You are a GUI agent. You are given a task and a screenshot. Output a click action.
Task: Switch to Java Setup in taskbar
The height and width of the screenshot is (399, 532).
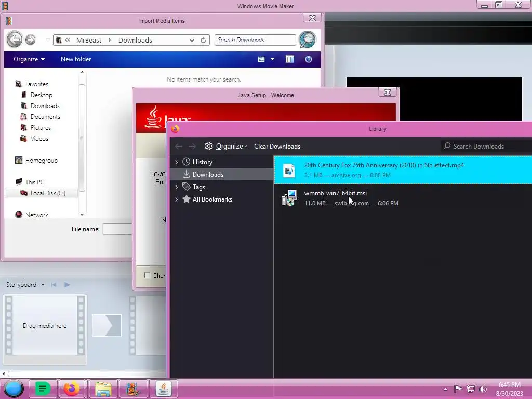pos(164,389)
